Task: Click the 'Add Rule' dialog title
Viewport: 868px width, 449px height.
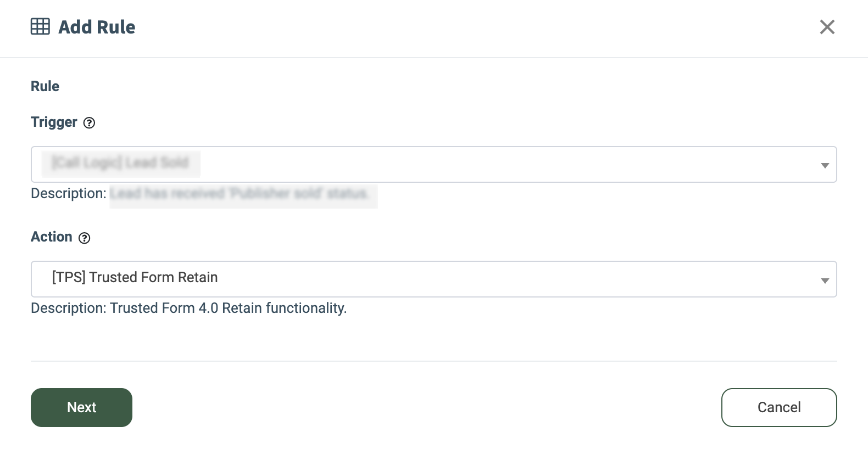Action: (x=97, y=27)
